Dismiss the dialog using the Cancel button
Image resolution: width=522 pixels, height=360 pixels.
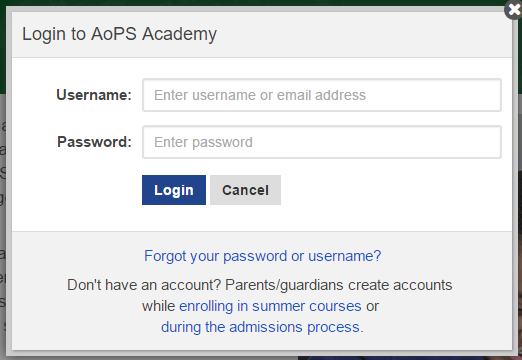[x=245, y=190]
